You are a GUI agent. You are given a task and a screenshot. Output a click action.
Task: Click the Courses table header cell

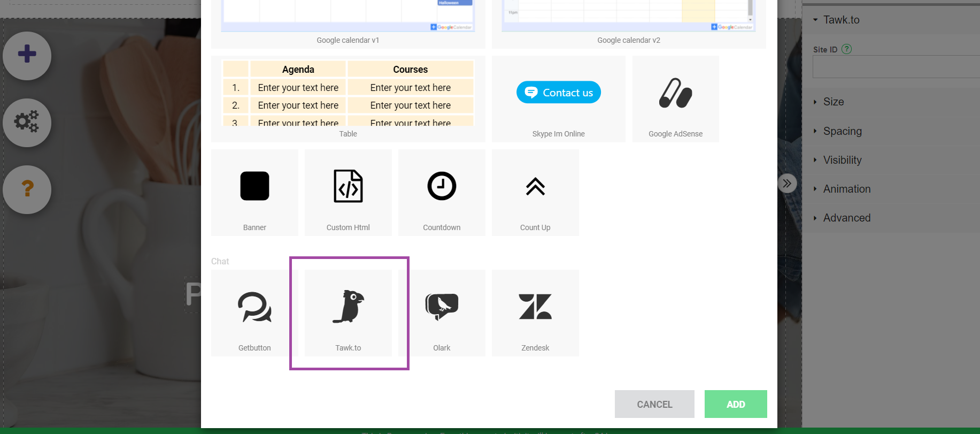point(410,69)
